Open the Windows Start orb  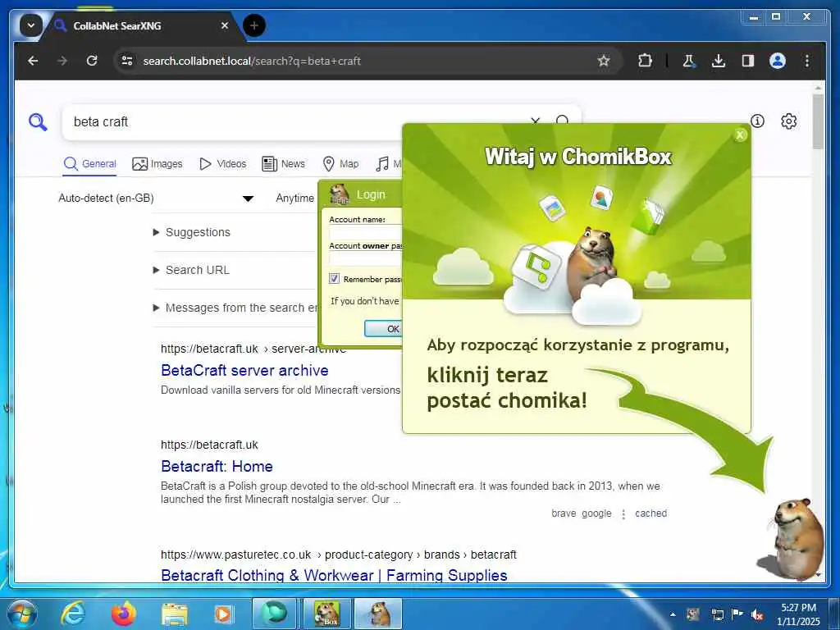[21, 614]
